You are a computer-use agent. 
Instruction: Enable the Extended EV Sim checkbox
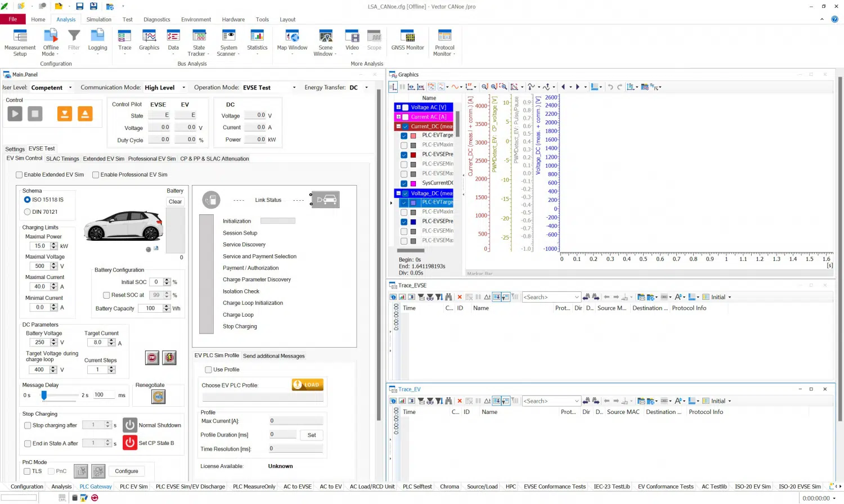(19, 174)
